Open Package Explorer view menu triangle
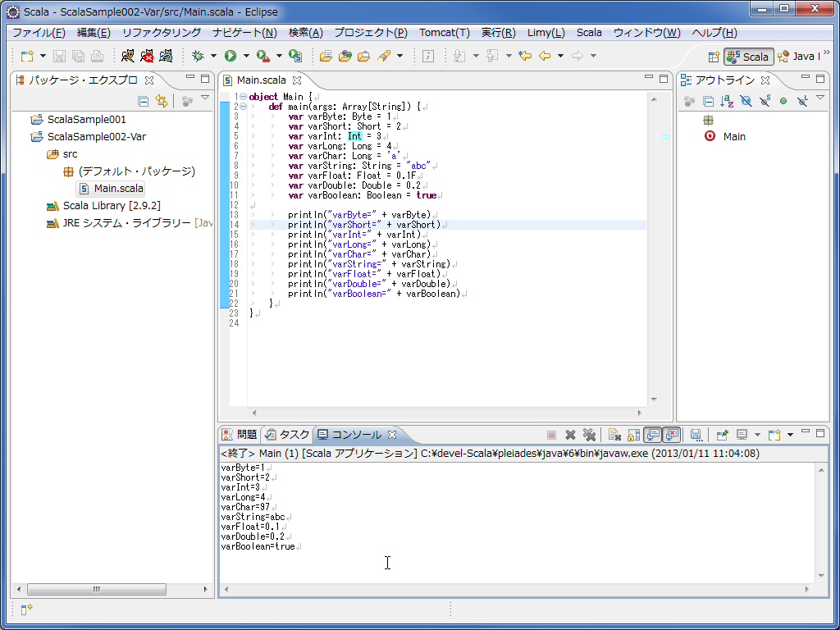This screenshot has width=840, height=630. 204,98
